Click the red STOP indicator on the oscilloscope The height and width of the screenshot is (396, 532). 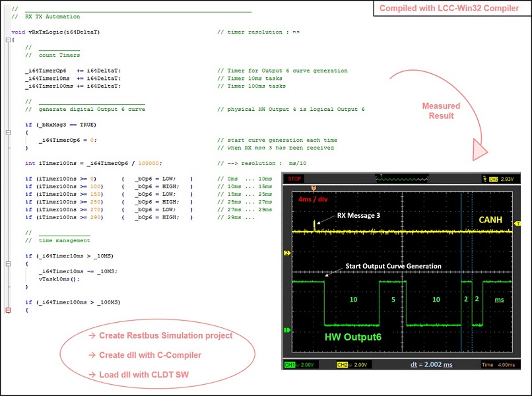[294, 179]
